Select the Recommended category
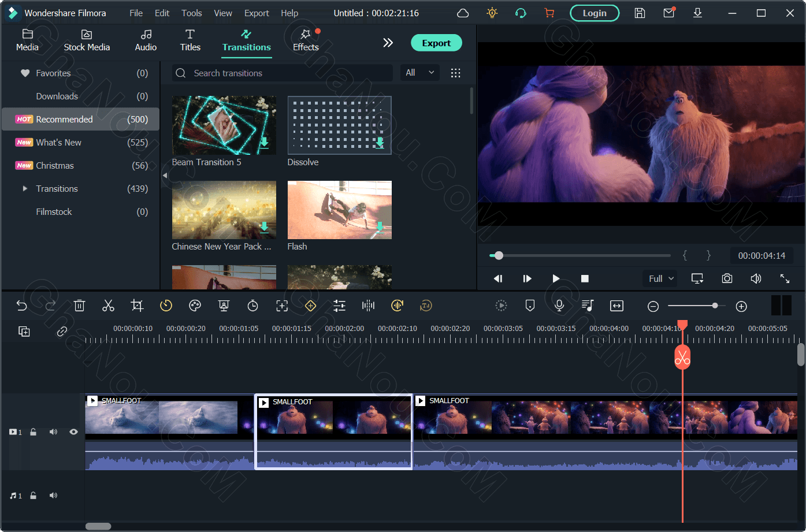806x532 pixels. (x=80, y=119)
